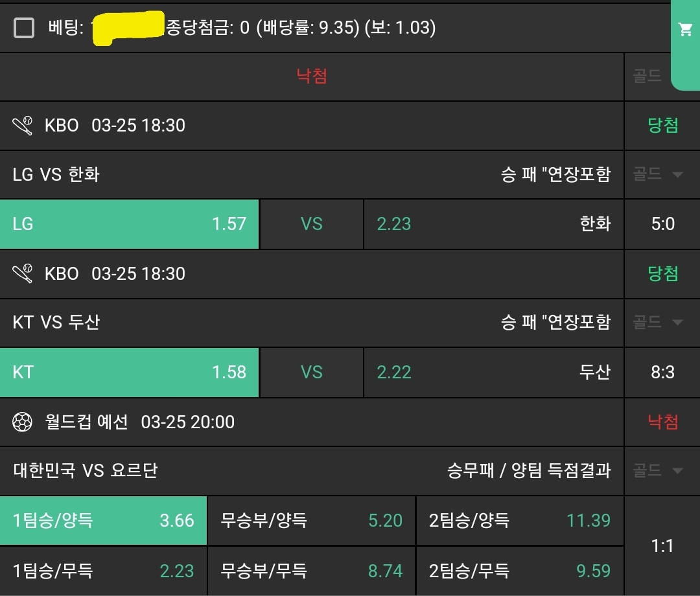Expand 골드 dropdown for KT VS 두산
700x596 pixels.
[x=659, y=322]
